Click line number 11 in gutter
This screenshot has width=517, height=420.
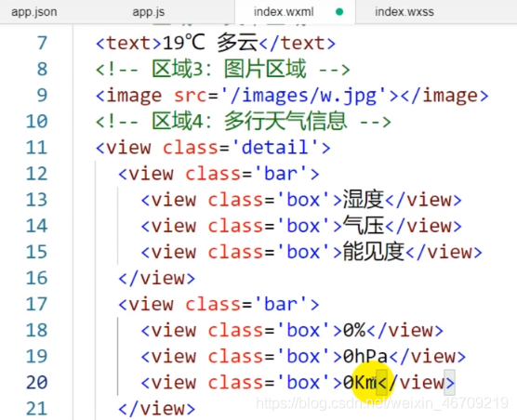(x=37, y=147)
